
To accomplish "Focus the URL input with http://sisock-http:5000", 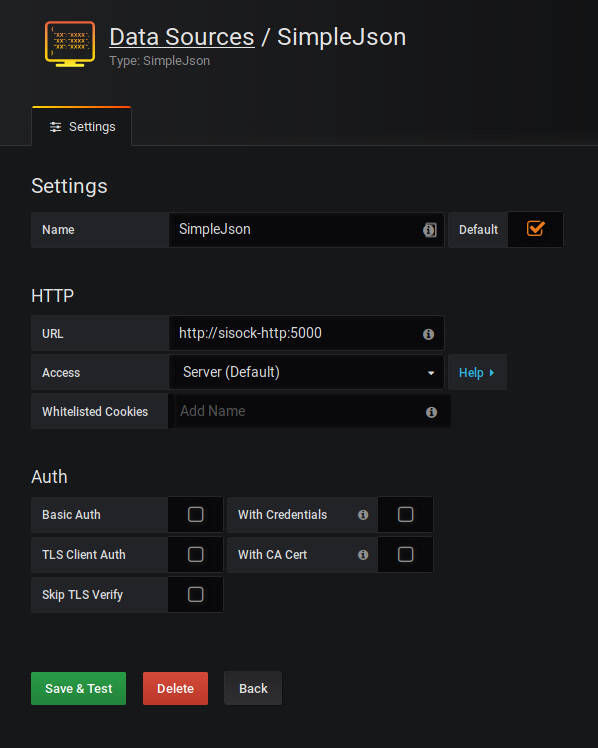I will tap(306, 333).
